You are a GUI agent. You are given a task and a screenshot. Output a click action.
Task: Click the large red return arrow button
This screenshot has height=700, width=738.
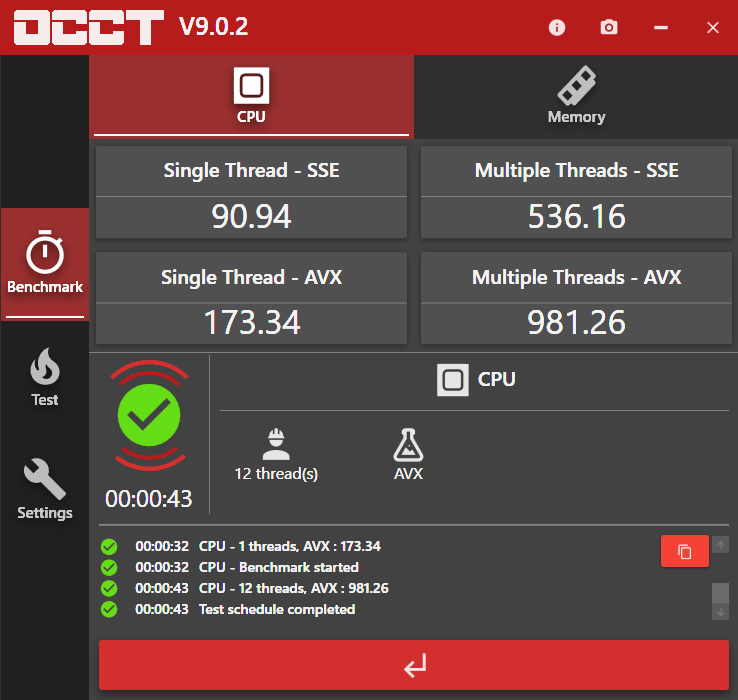414,665
